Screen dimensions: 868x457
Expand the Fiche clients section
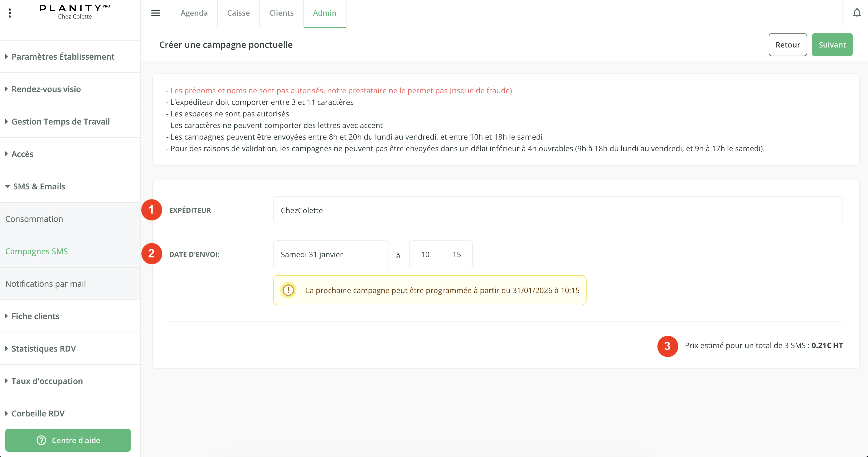click(35, 316)
